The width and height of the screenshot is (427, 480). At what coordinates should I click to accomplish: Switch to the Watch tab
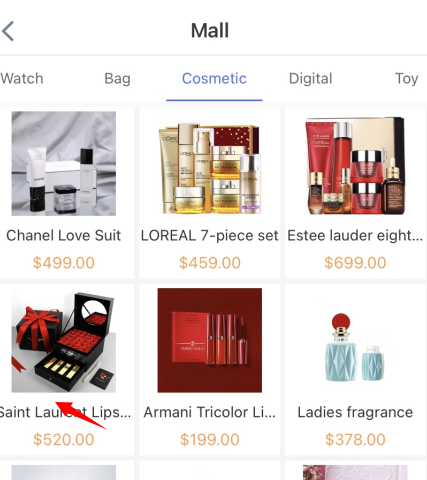click(22, 79)
